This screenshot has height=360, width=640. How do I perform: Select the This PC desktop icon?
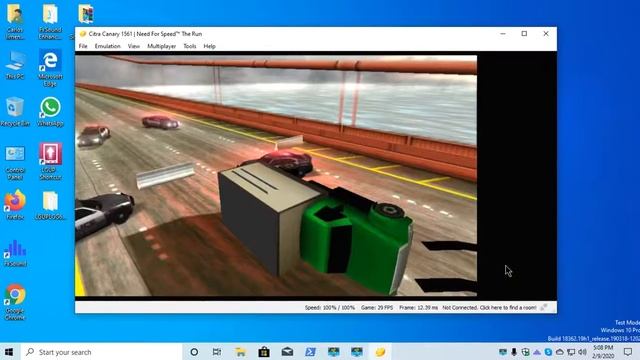(15, 65)
